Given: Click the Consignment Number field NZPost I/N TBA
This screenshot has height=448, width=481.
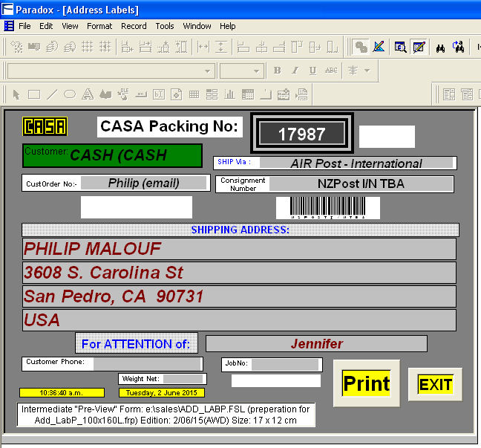Looking at the screenshot, I should 361,184.
